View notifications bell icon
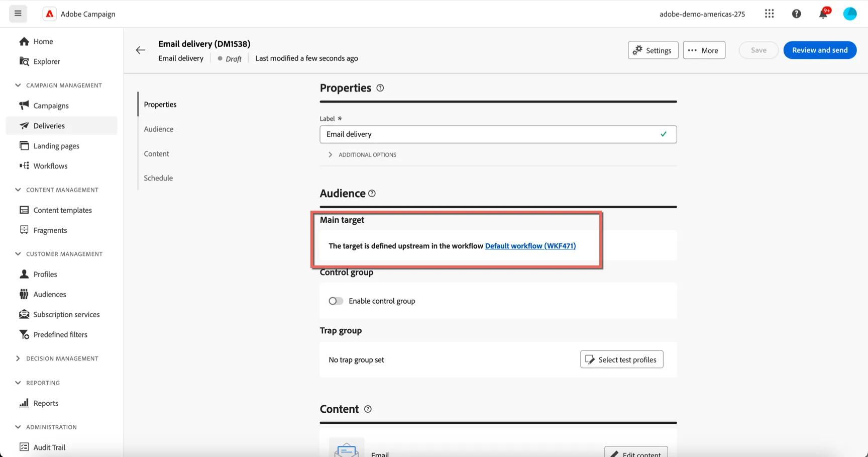Viewport: 868px width, 457px height. point(823,14)
